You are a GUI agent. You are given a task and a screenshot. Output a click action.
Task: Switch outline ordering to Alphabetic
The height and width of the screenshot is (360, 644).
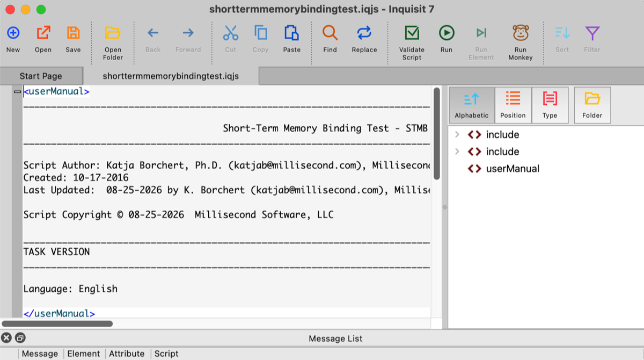tap(471, 105)
